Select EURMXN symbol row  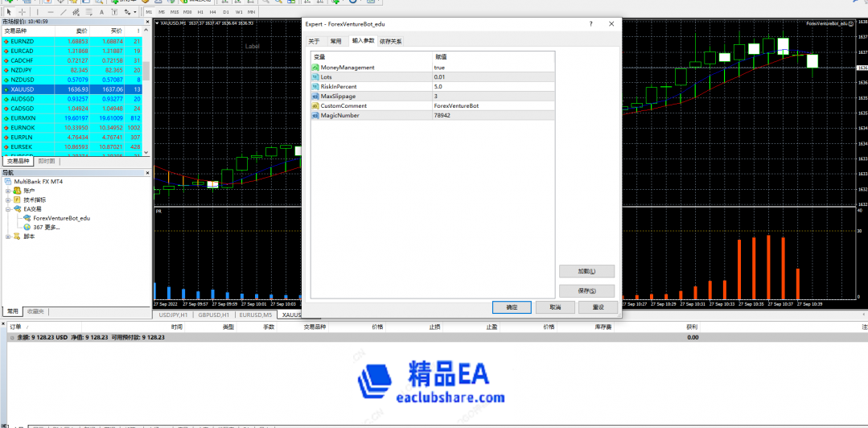click(x=72, y=117)
